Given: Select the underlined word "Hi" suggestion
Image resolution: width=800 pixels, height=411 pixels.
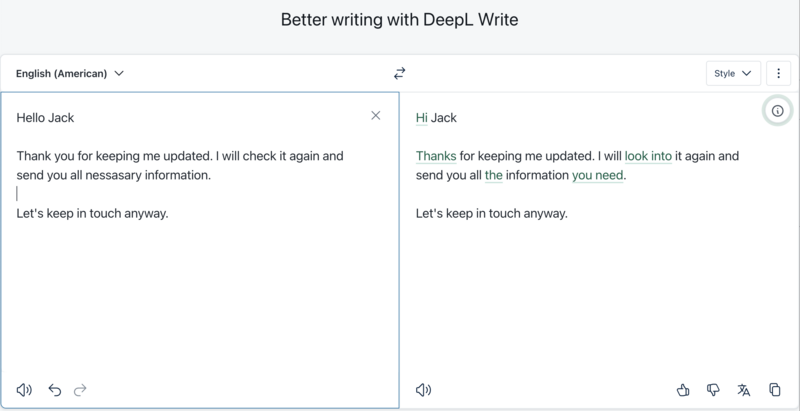Looking at the screenshot, I should click(421, 118).
